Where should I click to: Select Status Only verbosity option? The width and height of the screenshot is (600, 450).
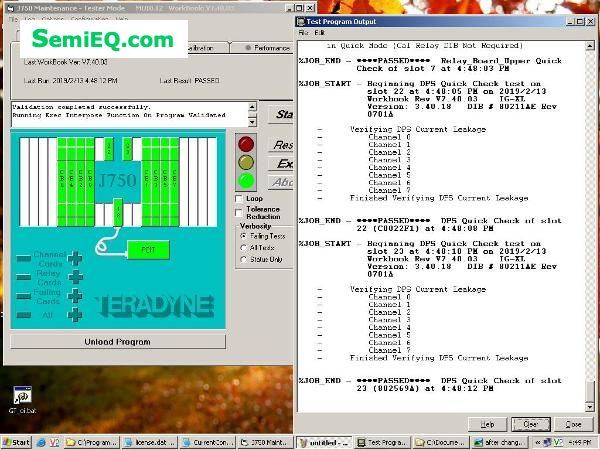point(243,259)
